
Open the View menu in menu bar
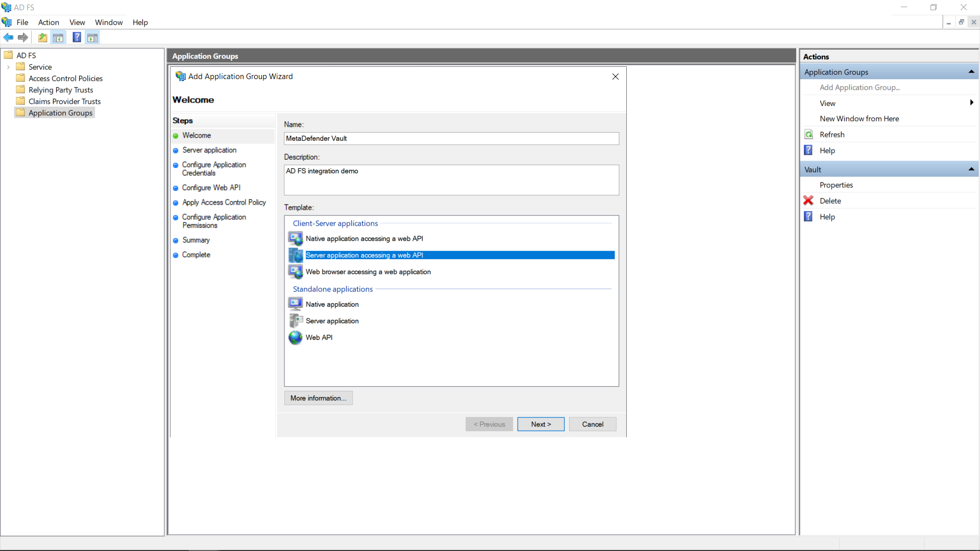coord(77,22)
